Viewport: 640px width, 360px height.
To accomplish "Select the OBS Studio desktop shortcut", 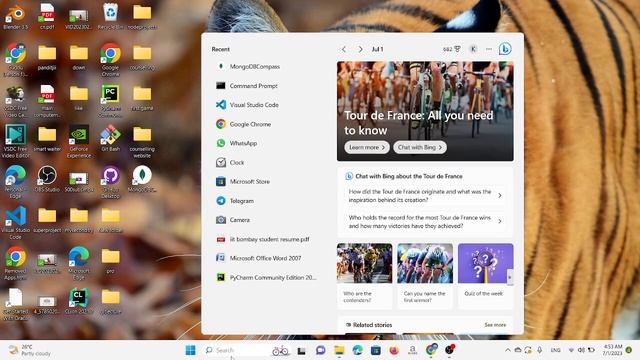I will [47, 179].
